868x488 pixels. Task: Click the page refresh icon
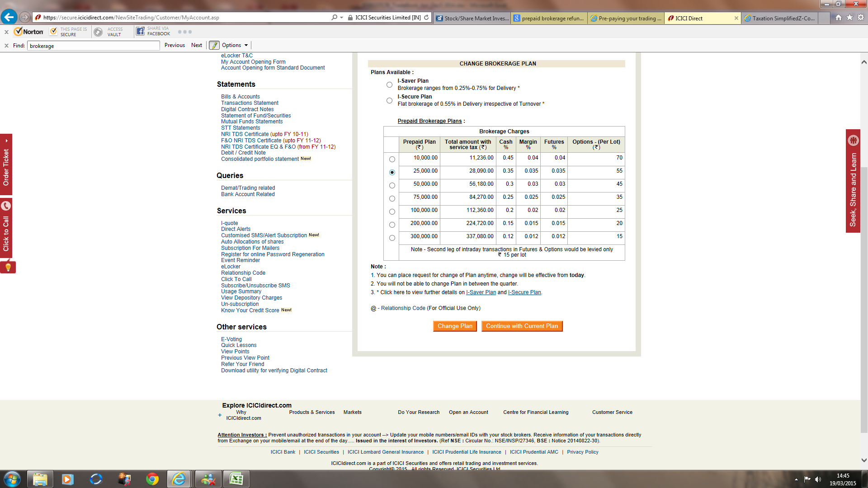tap(426, 18)
